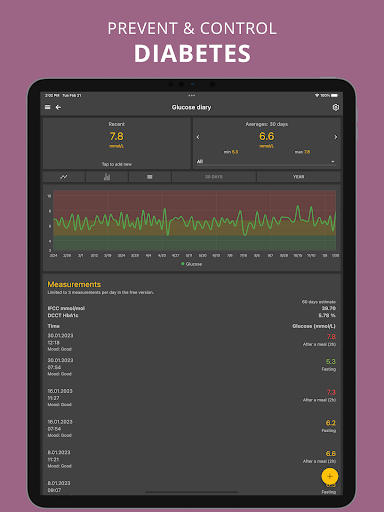The width and height of the screenshot is (384, 512).
Task: Click the Time column header
Action: (54, 326)
